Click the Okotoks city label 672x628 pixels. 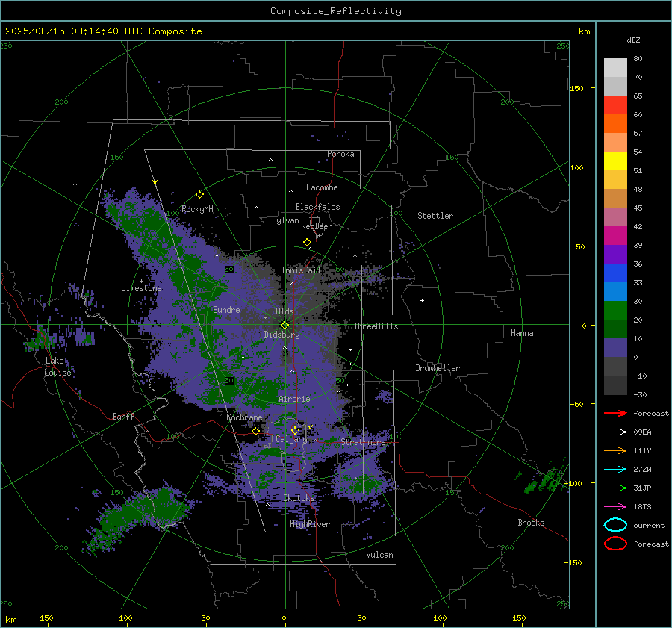coord(299,498)
